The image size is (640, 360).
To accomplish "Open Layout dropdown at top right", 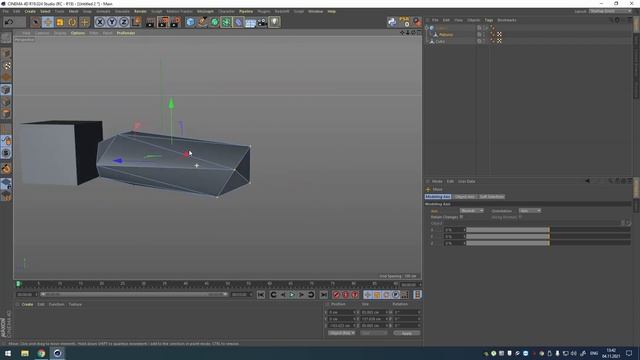I will pyautogui.click(x=610, y=11).
